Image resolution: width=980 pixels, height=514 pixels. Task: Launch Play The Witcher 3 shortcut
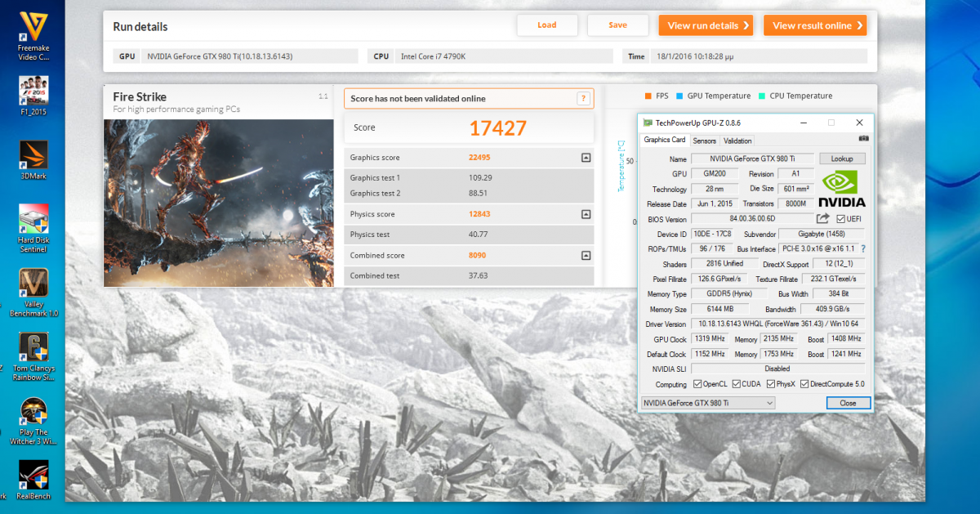pos(33,422)
